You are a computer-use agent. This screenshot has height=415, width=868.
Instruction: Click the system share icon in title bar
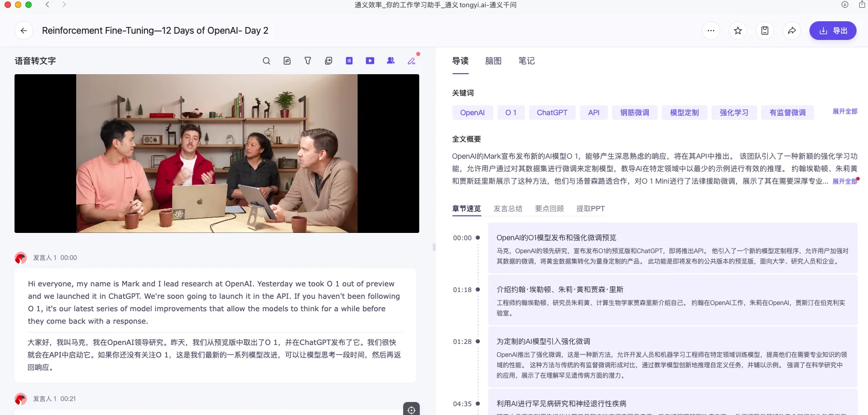[862, 5]
